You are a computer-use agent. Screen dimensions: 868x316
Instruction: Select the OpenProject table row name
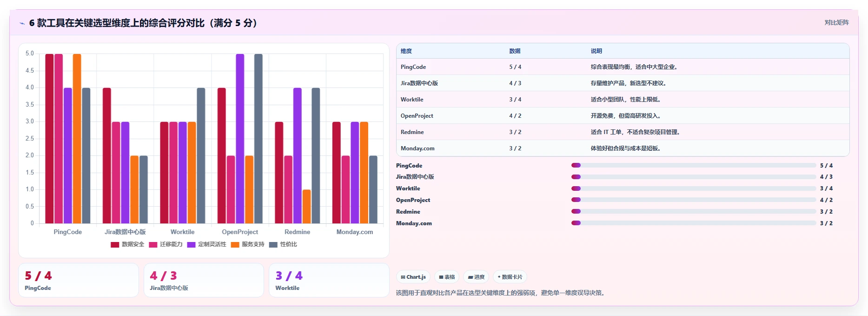417,116
